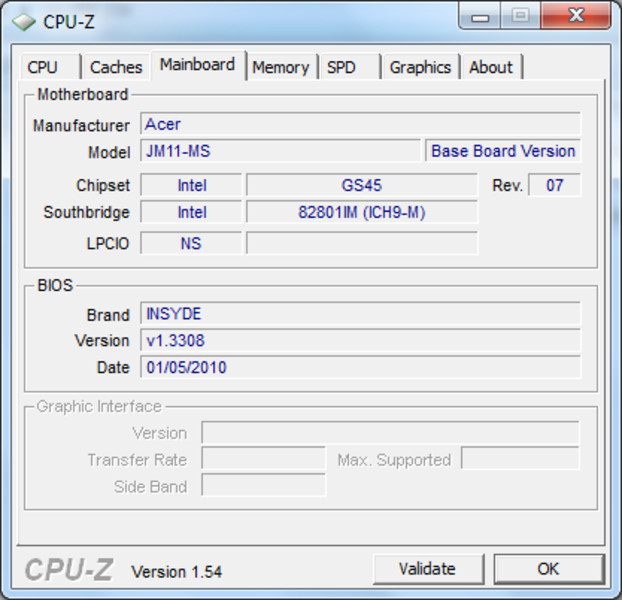
Task: Click the Rev. field showing 07
Action: click(x=555, y=185)
